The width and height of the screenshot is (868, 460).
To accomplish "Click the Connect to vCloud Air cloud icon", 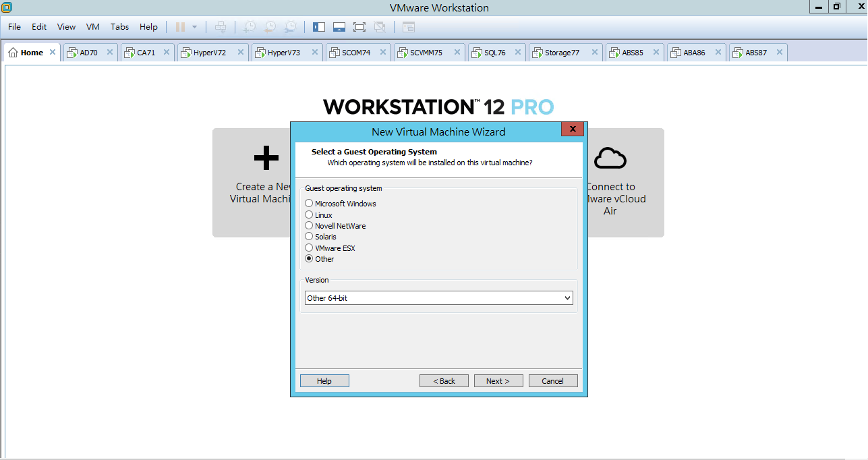I will click(x=610, y=158).
